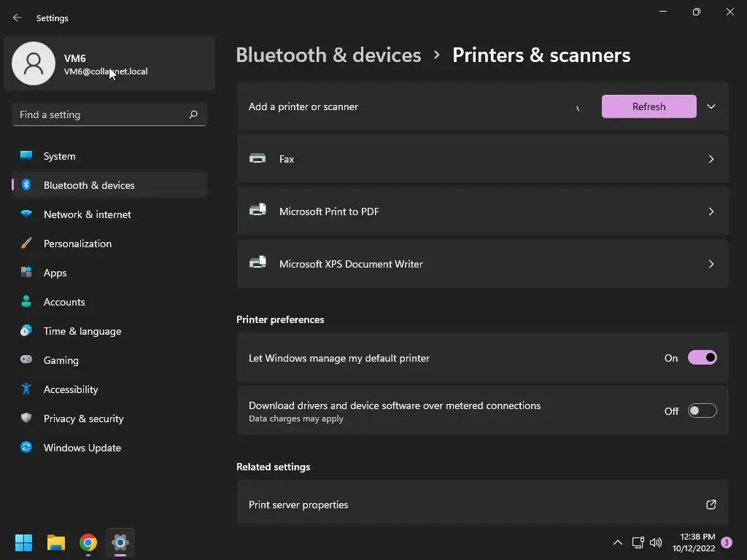Select Network & internet in the sidebar
The height and width of the screenshot is (560, 747).
coord(88,214)
